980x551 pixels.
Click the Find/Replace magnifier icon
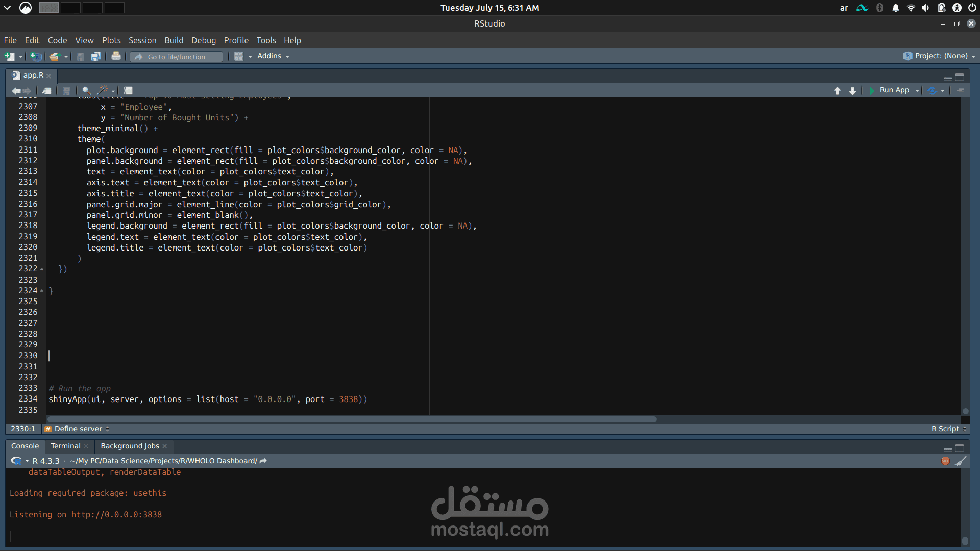86,90
